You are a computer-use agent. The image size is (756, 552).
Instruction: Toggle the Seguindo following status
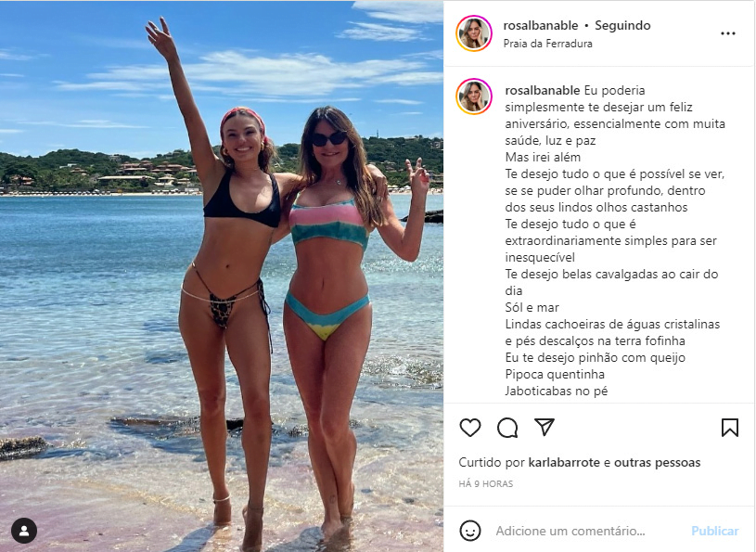[x=622, y=26]
